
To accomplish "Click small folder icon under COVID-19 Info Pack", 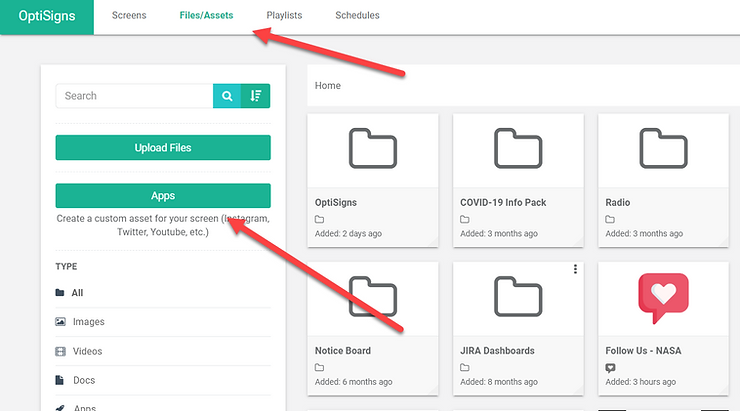I will coord(465,219).
